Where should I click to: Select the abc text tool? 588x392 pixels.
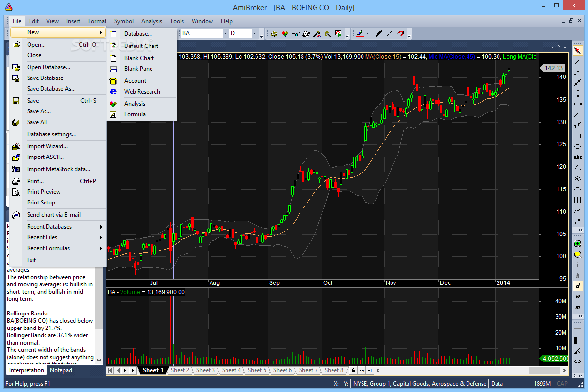[x=577, y=157]
